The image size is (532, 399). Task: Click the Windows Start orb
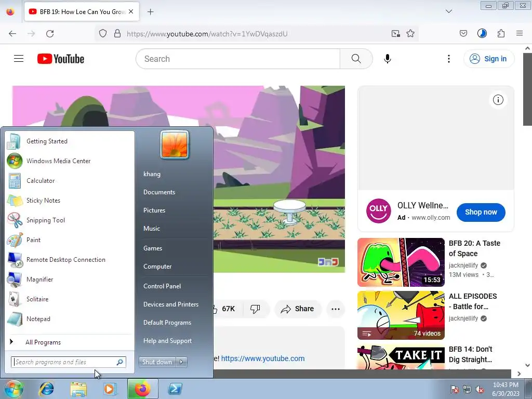[x=14, y=389]
